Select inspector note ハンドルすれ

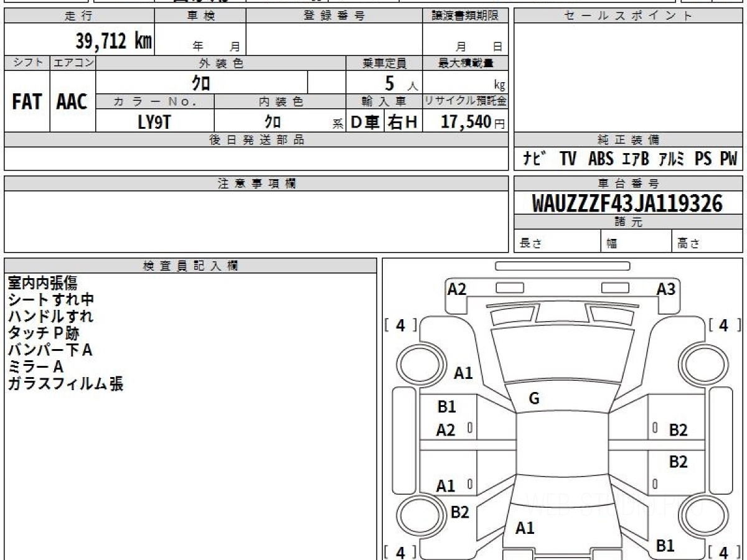pyautogui.click(x=50, y=316)
